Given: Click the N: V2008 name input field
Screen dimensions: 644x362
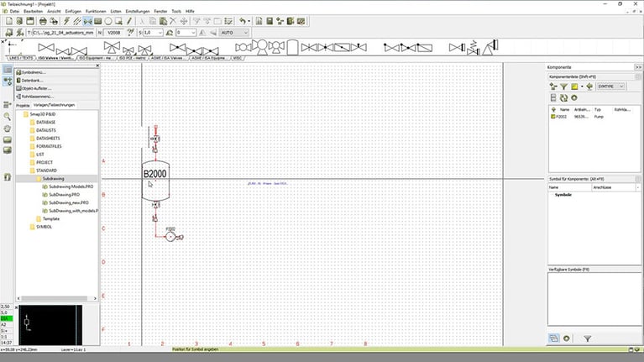Looking at the screenshot, I should (x=114, y=33).
